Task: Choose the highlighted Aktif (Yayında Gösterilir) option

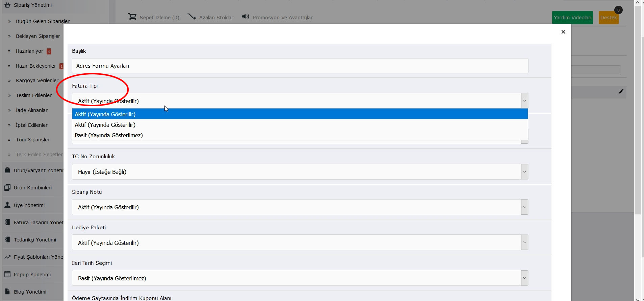Action: [105, 114]
